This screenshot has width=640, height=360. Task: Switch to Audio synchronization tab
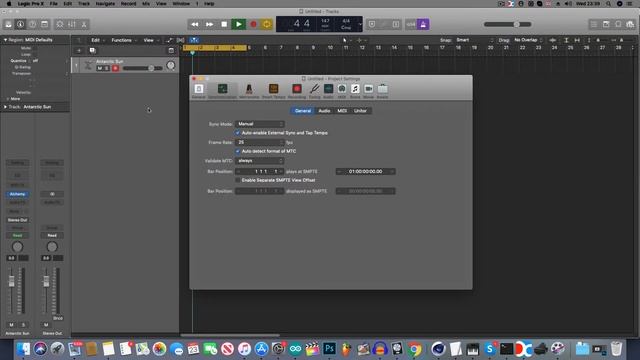[x=324, y=111]
